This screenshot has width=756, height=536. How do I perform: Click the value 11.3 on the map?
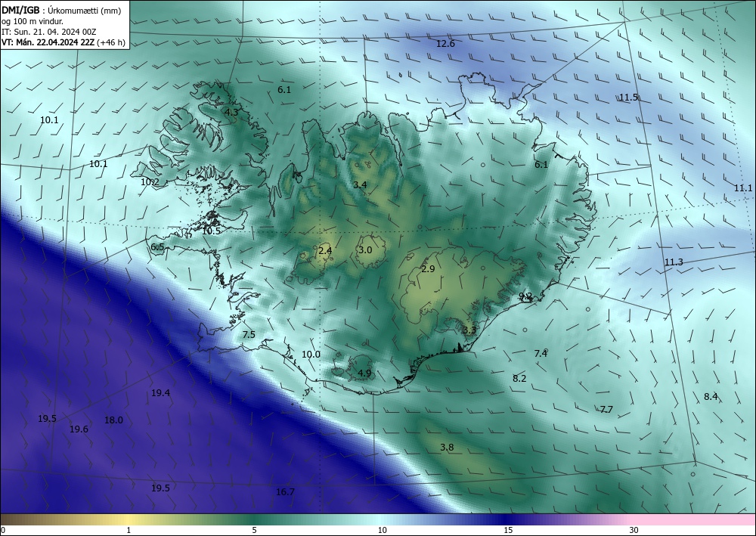pyautogui.click(x=674, y=262)
